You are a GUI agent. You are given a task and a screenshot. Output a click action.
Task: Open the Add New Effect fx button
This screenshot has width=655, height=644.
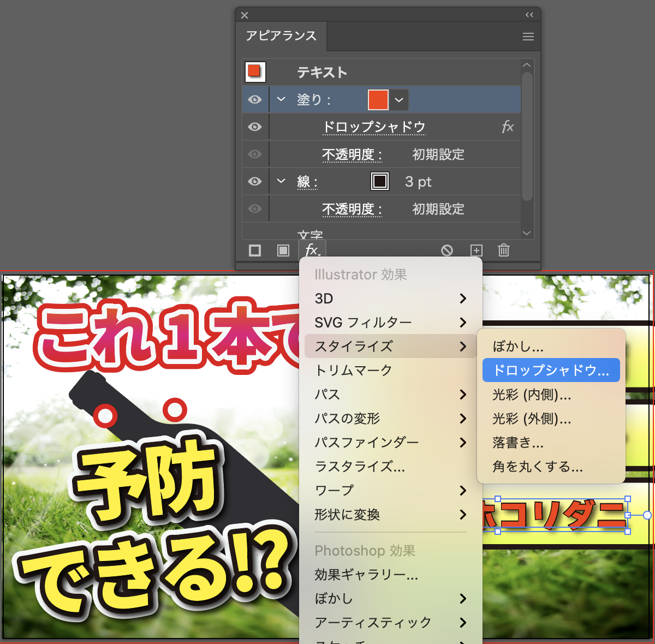point(312,250)
